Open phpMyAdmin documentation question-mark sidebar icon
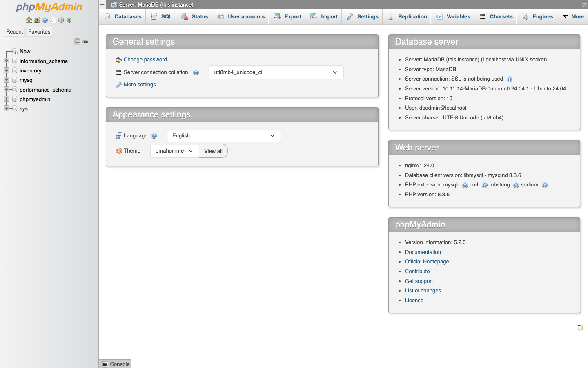Image resolution: width=588 pixels, height=368 pixels. tap(45, 20)
